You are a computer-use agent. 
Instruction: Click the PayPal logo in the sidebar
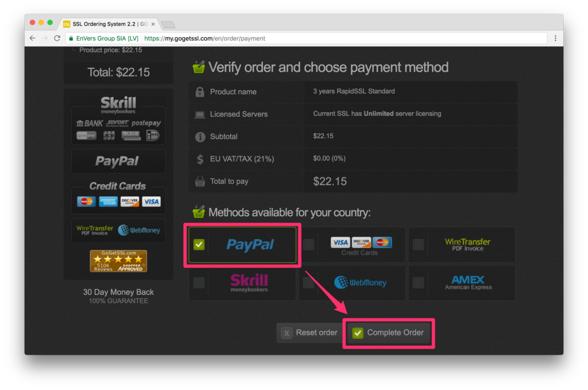point(117,161)
